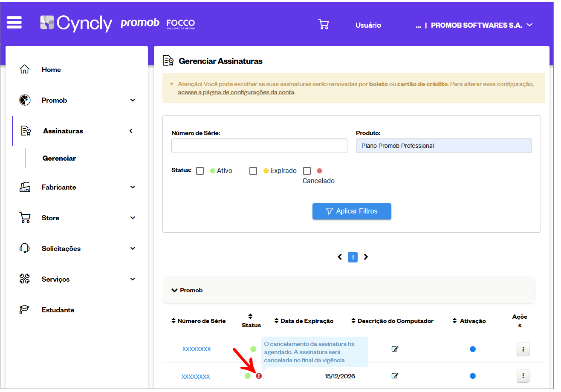Viewport: 561px width, 392px height.
Task: Go to previous page arrow
Action: point(340,257)
